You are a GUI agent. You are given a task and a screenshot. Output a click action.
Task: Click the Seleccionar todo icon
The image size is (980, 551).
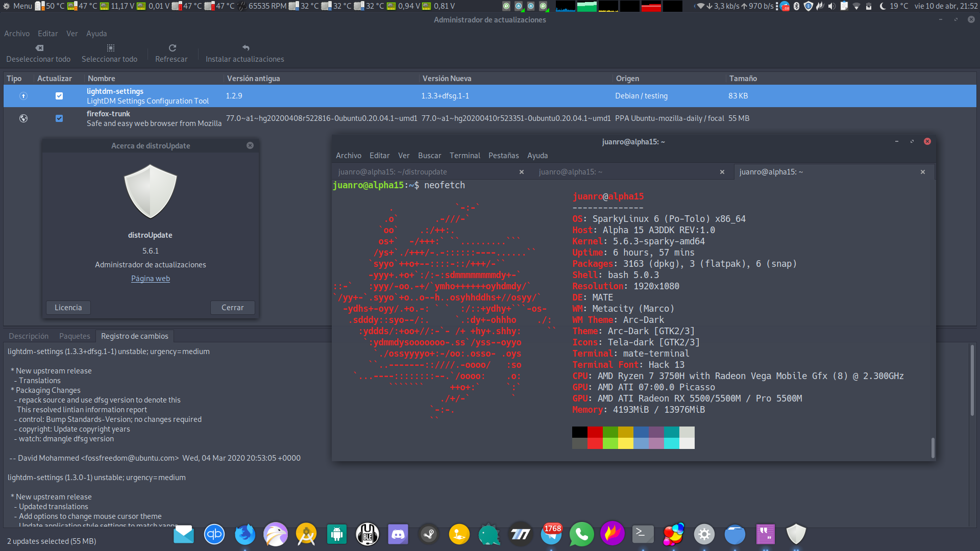pos(110,48)
